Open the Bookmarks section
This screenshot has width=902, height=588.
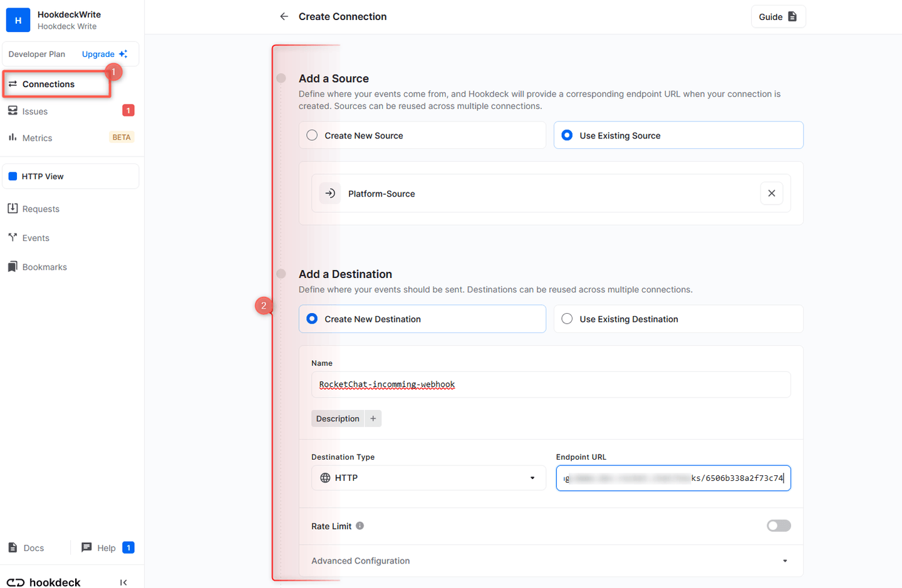pos(14,266)
